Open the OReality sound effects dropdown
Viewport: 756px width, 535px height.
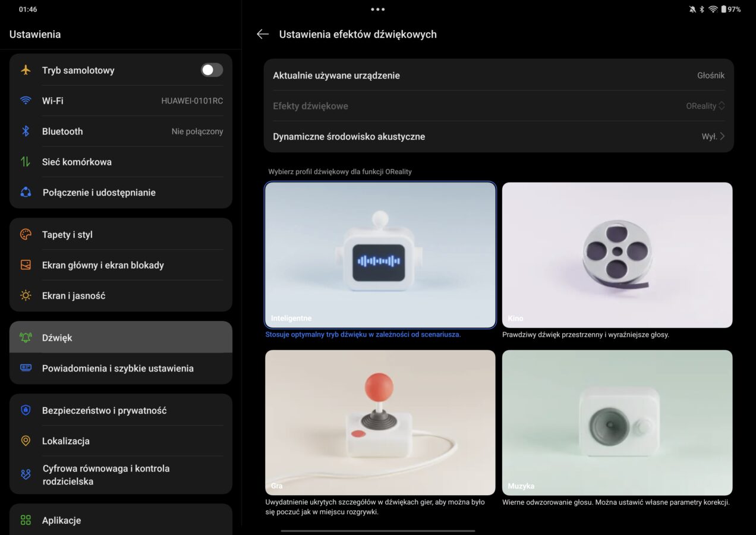click(705, 106)
